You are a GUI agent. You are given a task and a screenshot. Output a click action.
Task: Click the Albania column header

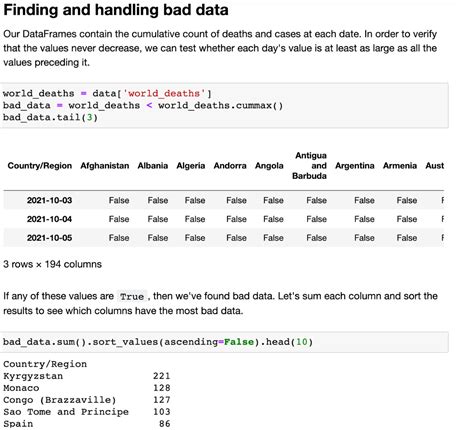pyautogui.click(x=153, y=166)
